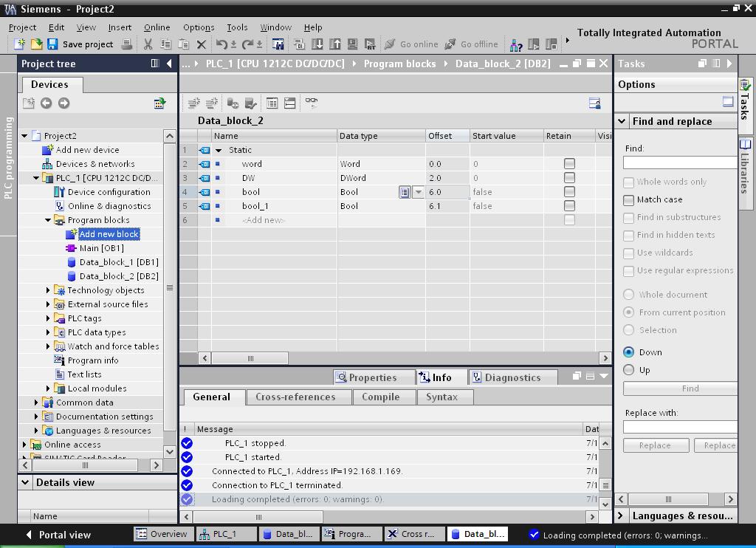Click the forward arrow in Project tree toolbar

(63, 103)
